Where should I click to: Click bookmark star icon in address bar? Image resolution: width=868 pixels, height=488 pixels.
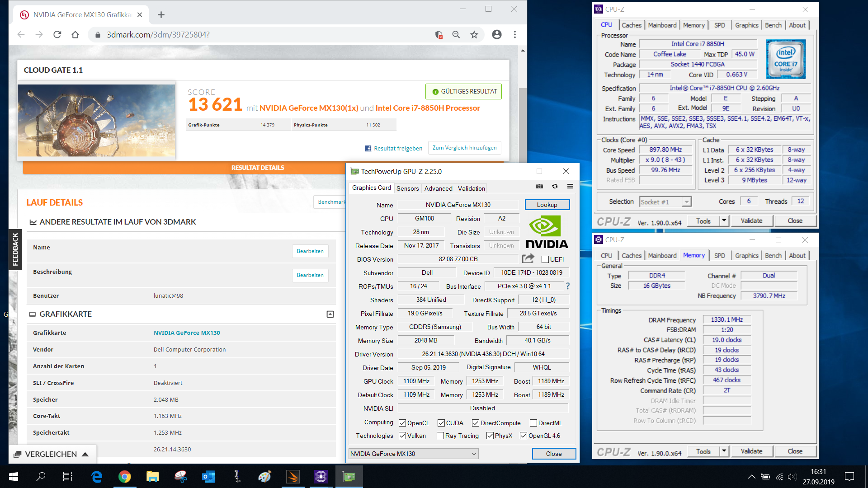tap(474, 34)
